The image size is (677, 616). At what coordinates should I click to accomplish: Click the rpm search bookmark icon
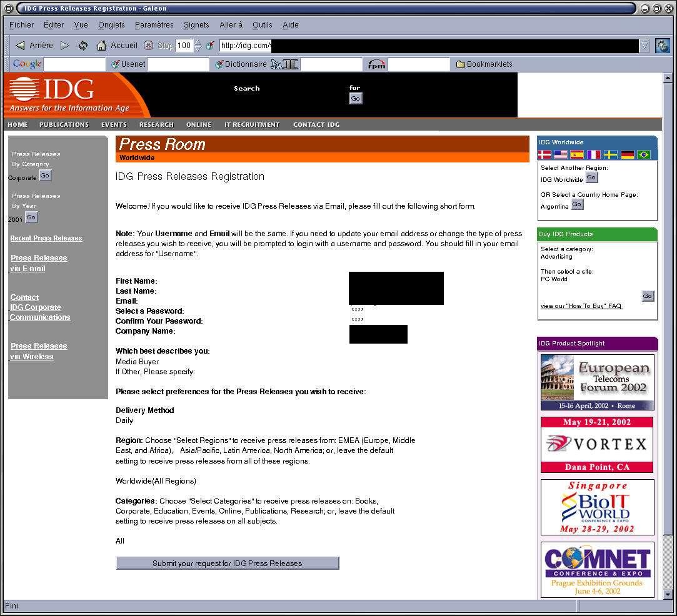pos(376,64)
